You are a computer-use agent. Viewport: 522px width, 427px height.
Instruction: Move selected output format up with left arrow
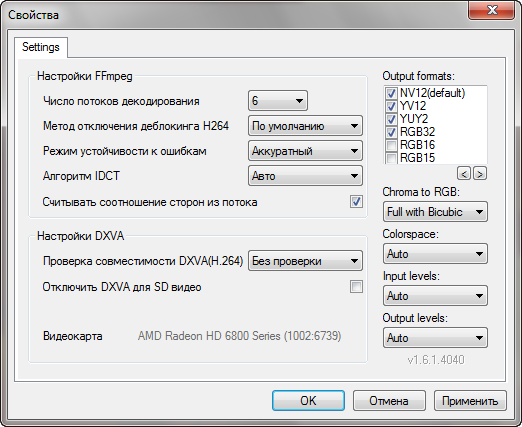click(x=464, y=173)
